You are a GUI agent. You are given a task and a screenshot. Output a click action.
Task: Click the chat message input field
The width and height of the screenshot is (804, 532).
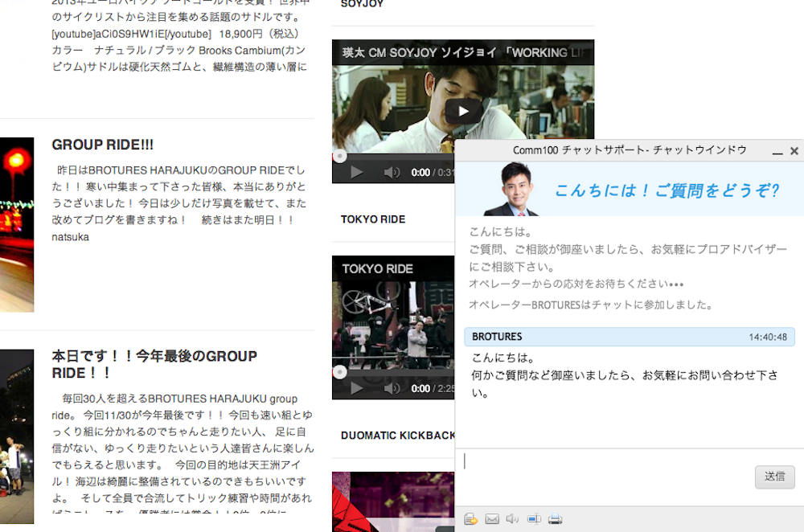(x=605, y=477)
